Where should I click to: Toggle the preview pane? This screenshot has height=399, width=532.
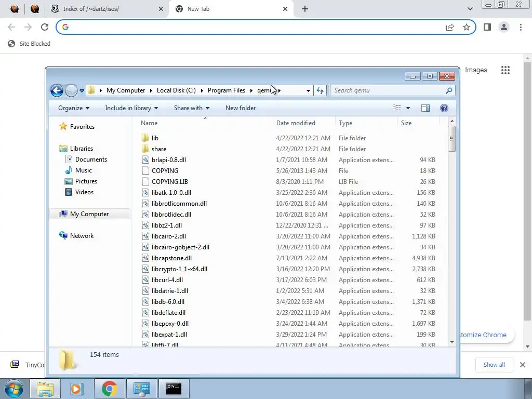(425, 108)
